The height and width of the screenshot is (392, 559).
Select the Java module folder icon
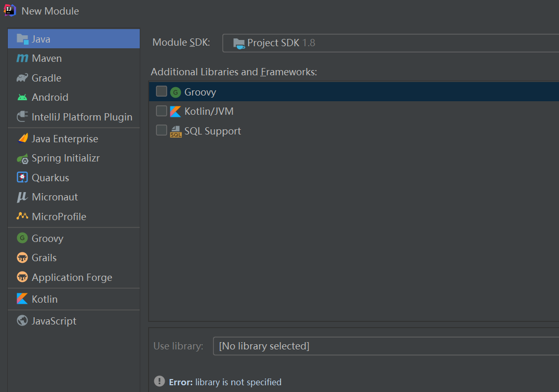pyautogui.click(x=22, y=39)
